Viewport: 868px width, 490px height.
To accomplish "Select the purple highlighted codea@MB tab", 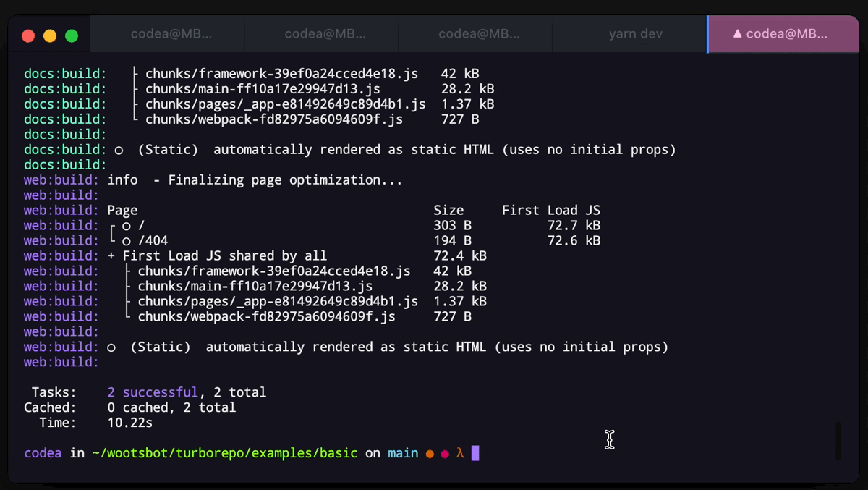I will click(x=783, y=34).
